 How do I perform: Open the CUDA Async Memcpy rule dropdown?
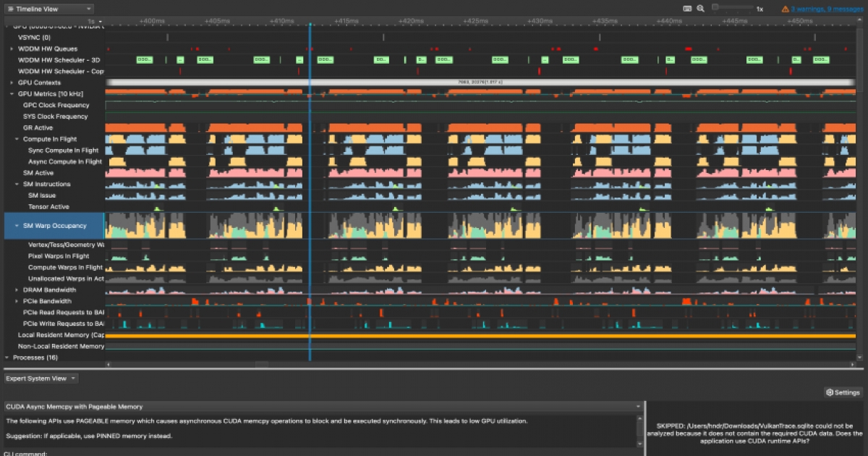637,407
